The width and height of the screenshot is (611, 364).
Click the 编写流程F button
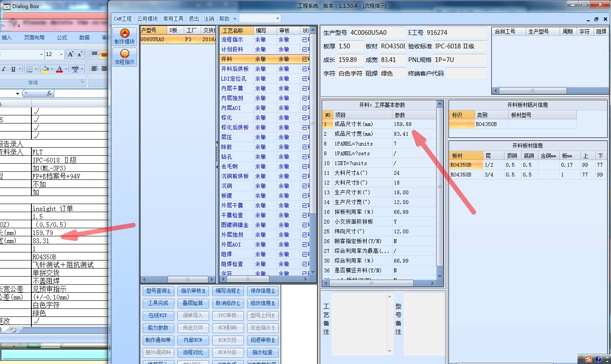tap(228, 291)
